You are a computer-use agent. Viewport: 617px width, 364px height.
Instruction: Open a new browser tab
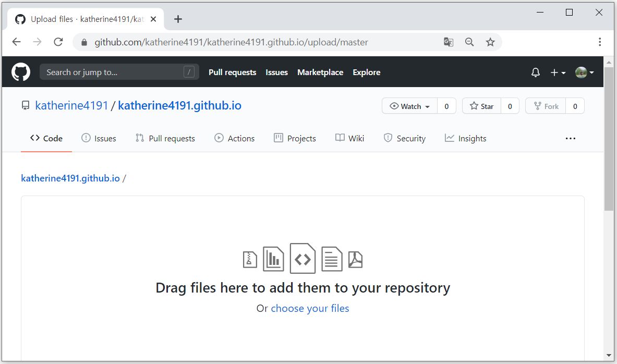(x=178, y=19)
